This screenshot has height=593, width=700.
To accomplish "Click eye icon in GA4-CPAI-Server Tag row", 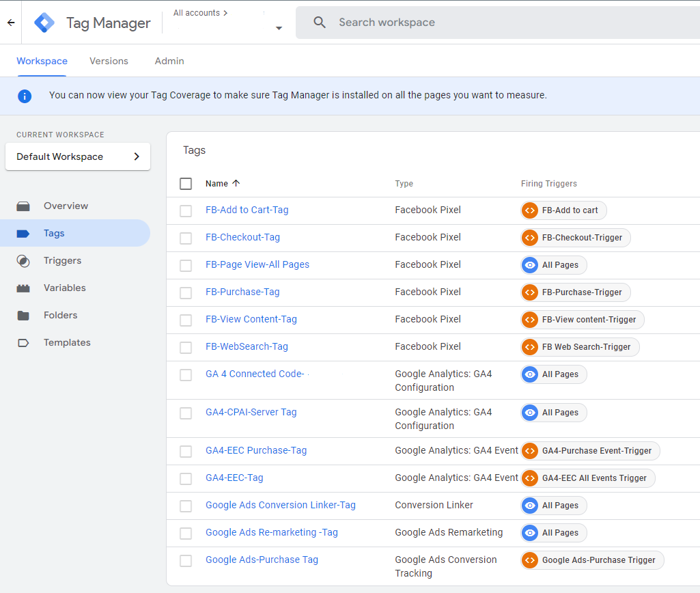I will click(x=530, y=413).
